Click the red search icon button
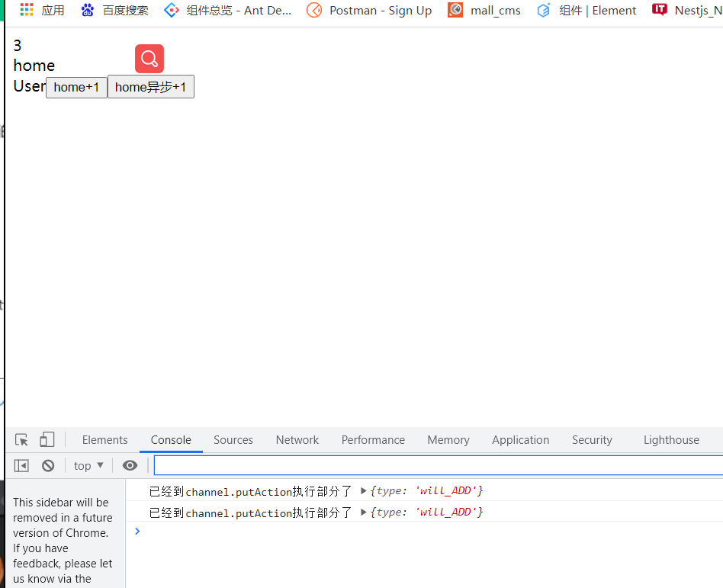The image size is (723, 588). pyautogui.click(x=149, y=59)
